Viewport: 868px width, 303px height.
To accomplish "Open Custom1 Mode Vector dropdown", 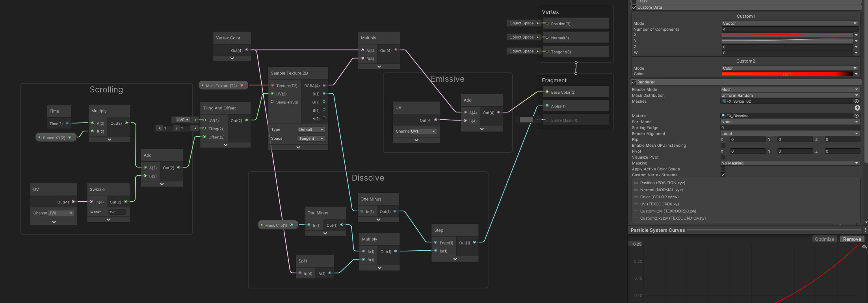I will point(790,23).
